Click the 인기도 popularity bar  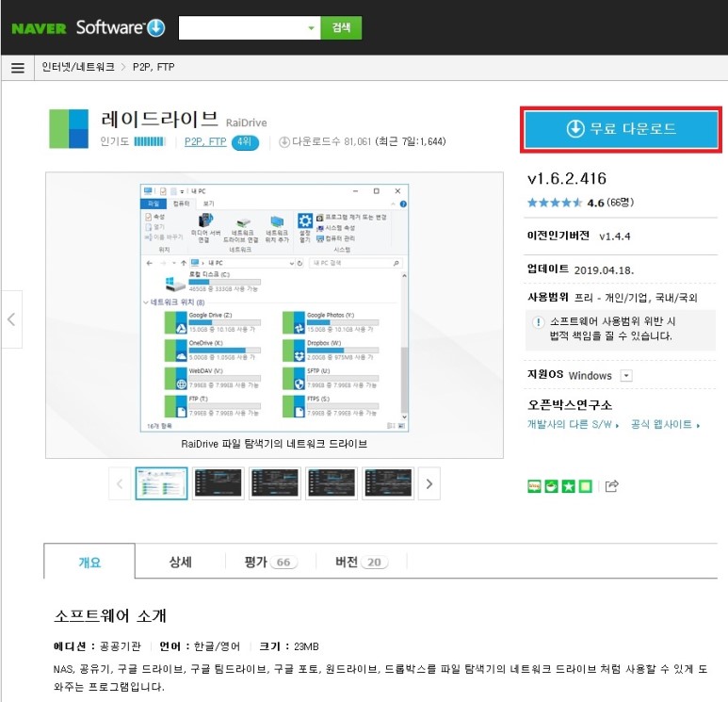coord(150,141)
